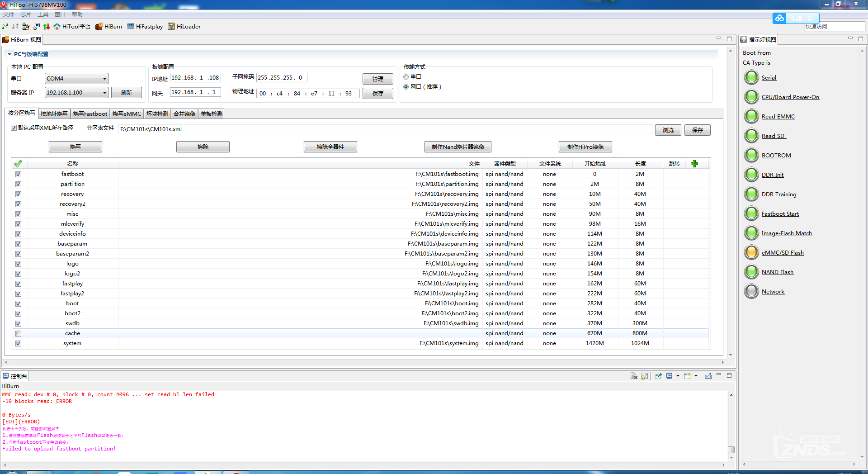
Task: Click 浏览 to browse partition table file
Action: pos(668,130)
